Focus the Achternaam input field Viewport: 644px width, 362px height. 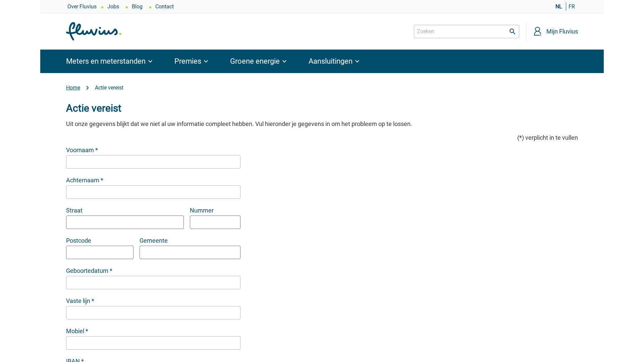(x=153, y=192)
